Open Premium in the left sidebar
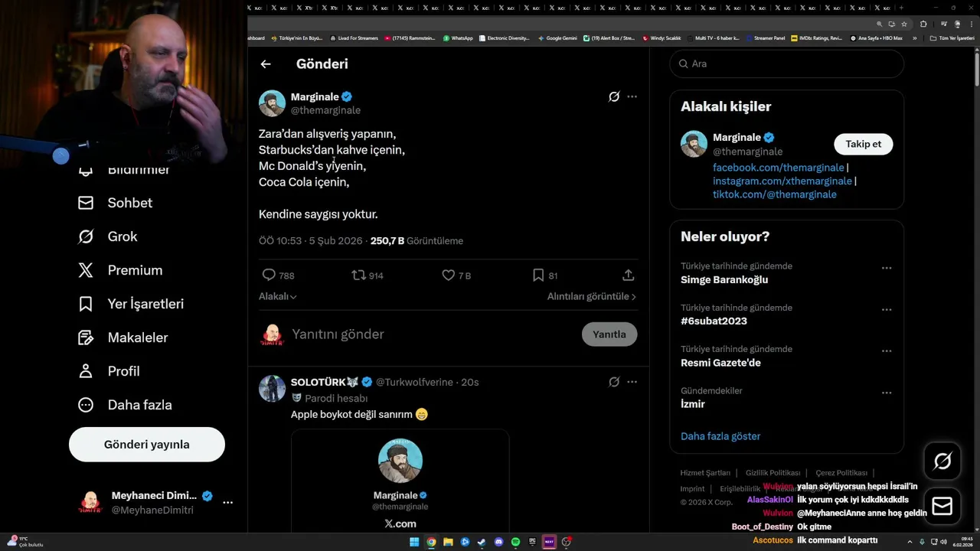The height and width of the screenshot is (551, 980). tap(120, 270)
